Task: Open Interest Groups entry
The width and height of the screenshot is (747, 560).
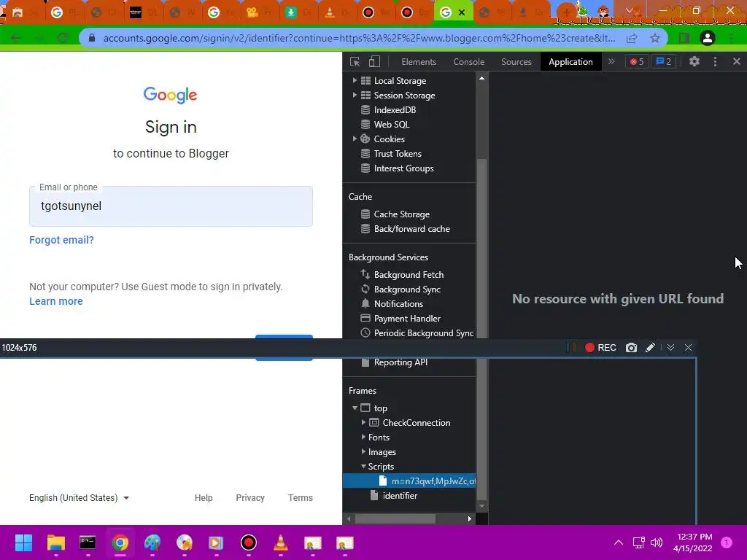Action: click(403, 168)
